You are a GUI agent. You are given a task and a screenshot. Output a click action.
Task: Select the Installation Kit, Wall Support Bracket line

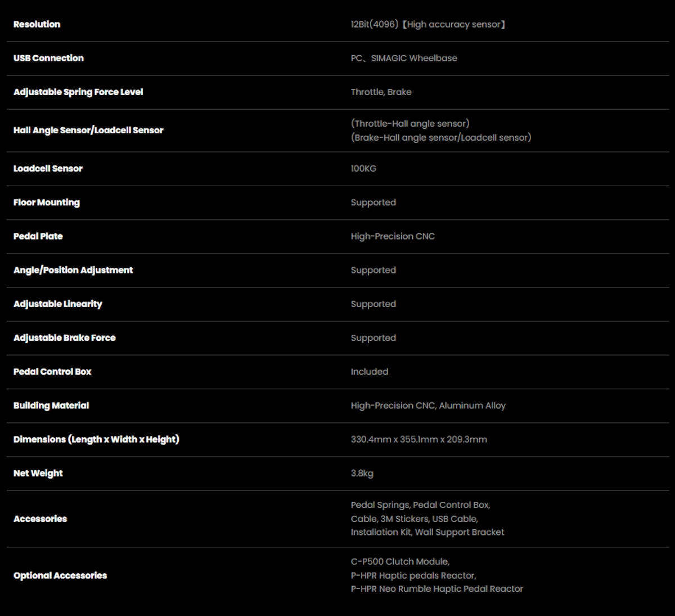pos(427,532)
